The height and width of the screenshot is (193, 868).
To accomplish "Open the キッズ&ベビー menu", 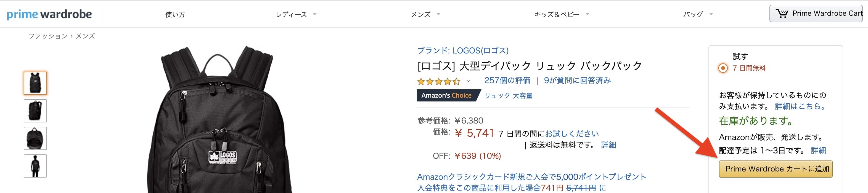I will coord(561,14).
